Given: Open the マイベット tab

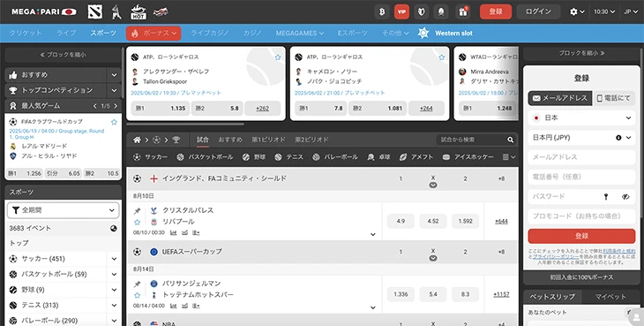Looking at the screenshot, I should click(x=610, y=297).
